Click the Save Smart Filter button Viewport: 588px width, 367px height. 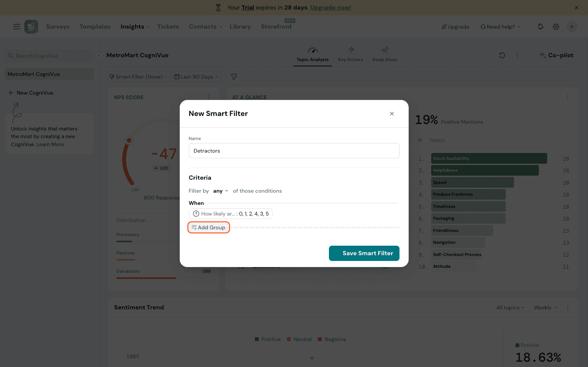pyautogui.click(x=364, y=253)
